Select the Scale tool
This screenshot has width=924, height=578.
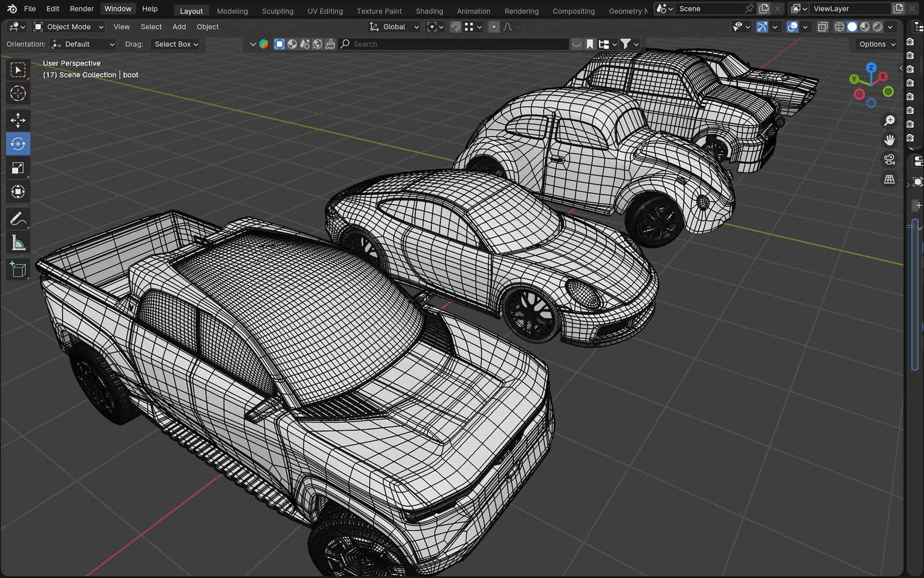coord(18,168)
